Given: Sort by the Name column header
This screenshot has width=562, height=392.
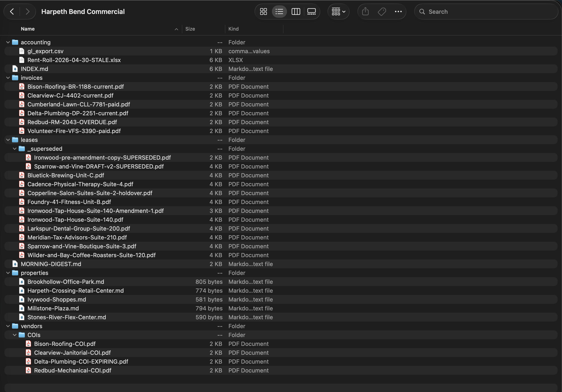Looking at the screenshot, I should click(x=28, y=29).
